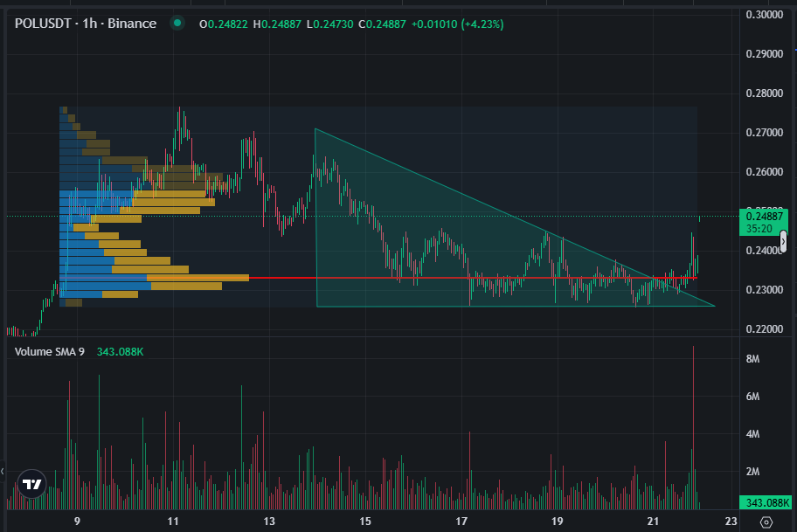Image resolution: width=797 pixels, height=532 pixels.
Task: Click the tallest red volume spike bar
Action: pyautogui.click(x=693, y=427)
